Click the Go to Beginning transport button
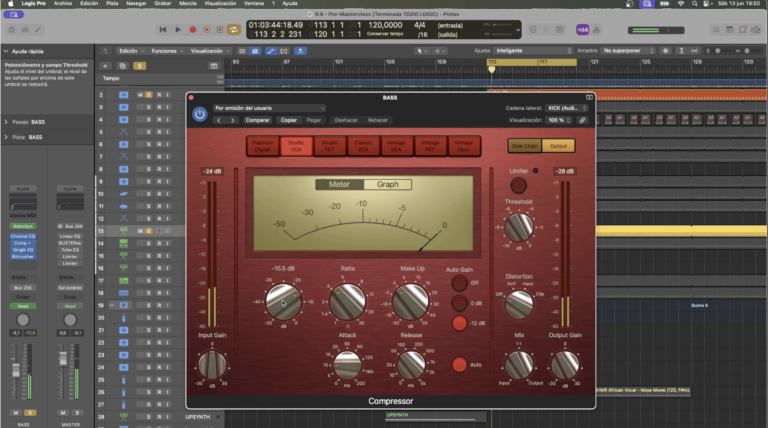768x428 pixels. click(x=163, y=30)
